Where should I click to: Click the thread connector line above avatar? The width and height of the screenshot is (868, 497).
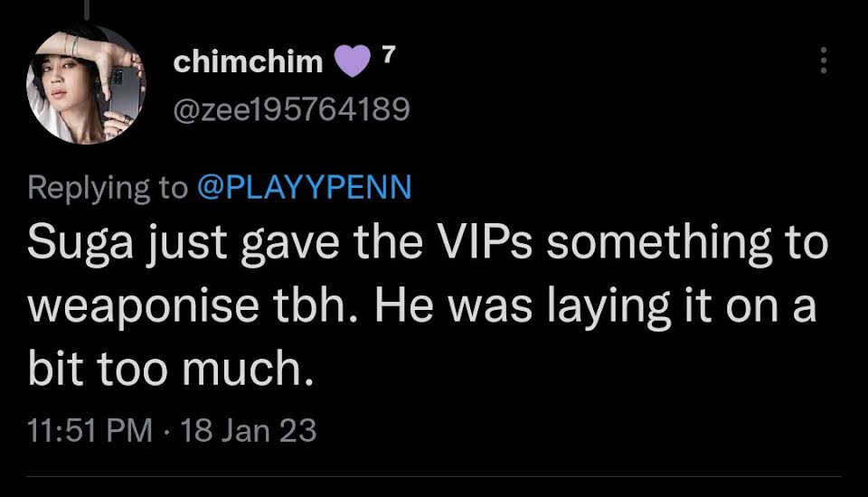pos(88,9)
